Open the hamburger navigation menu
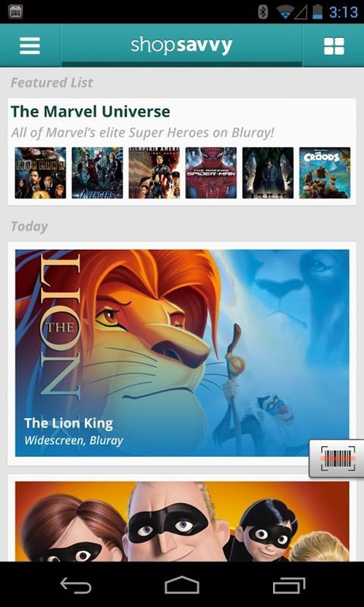 click(x=30, y=46)
